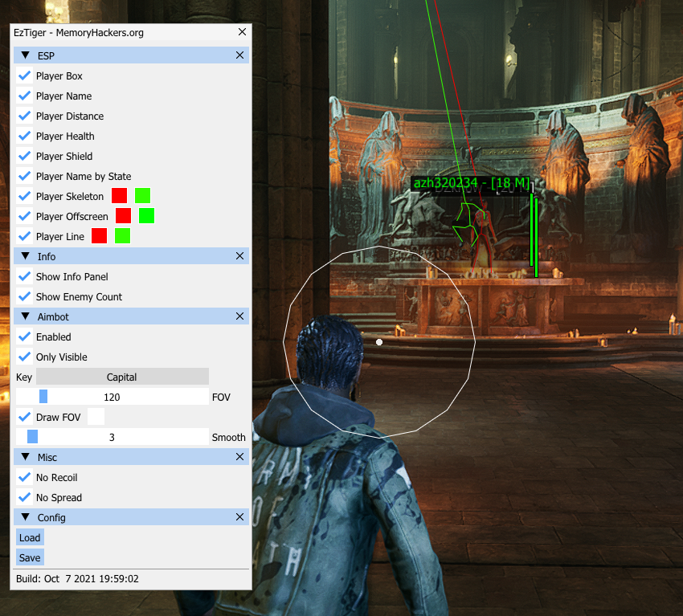Close the Config section with its X
The width and height of the screenshot is (683, 616).
tap(239, 516)
